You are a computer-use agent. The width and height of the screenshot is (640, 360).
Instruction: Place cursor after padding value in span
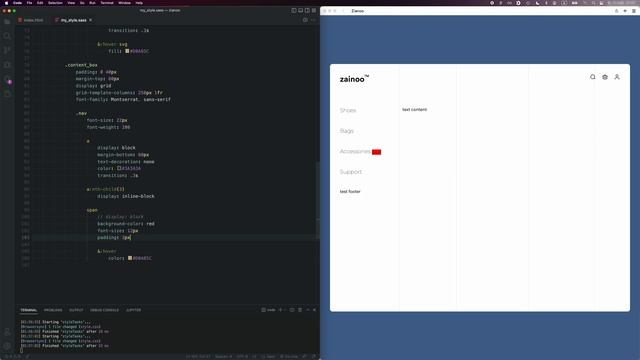(x=131, y=238)
